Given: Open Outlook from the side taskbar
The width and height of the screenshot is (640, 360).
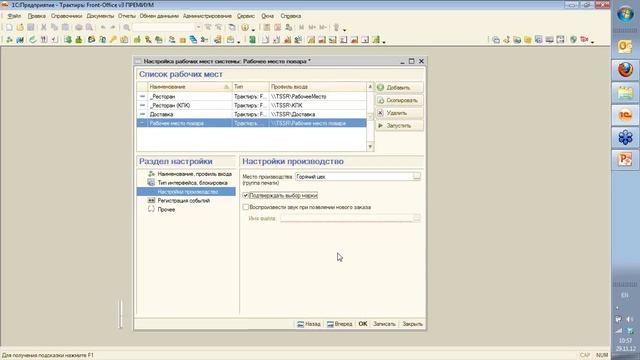Looking at the screenshot, I should [x=625, y=46].
